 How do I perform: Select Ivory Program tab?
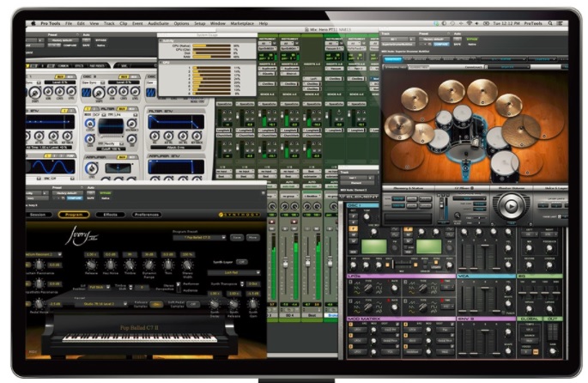[x=74, y=215]
